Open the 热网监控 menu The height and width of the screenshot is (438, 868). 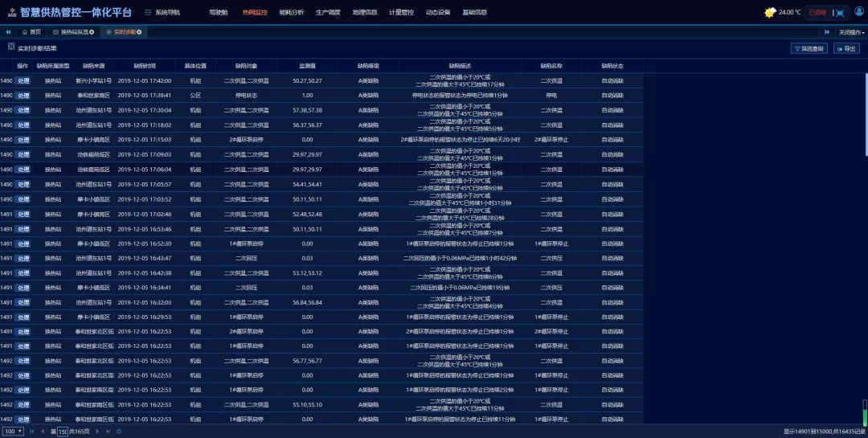255,13
